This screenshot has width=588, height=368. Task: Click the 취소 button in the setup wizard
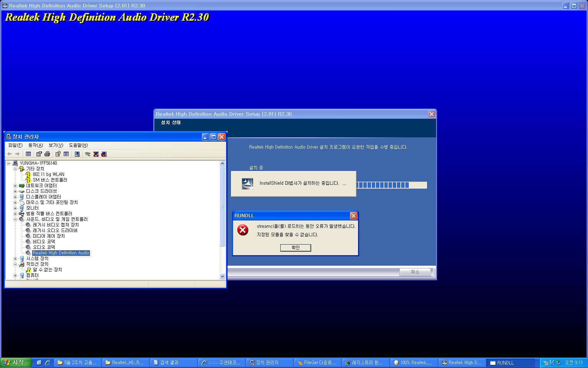[x=415, y=272]
